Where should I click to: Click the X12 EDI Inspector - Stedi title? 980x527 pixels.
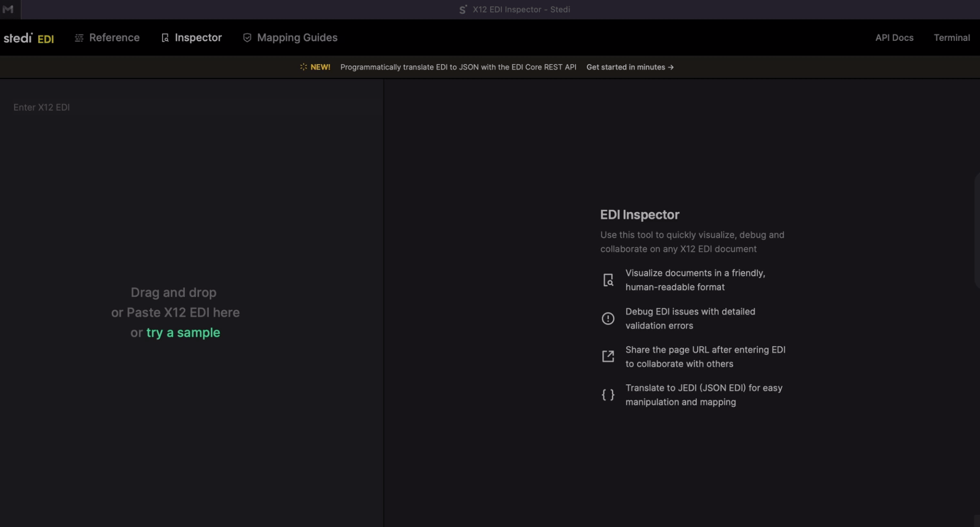point(521,10)
